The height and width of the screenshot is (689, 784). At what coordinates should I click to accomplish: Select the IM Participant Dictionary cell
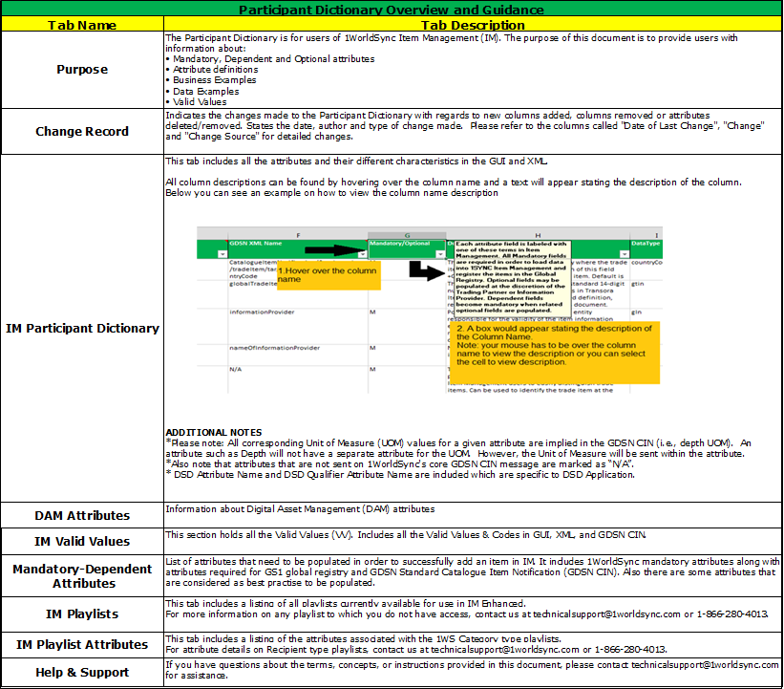click(82, 328)
